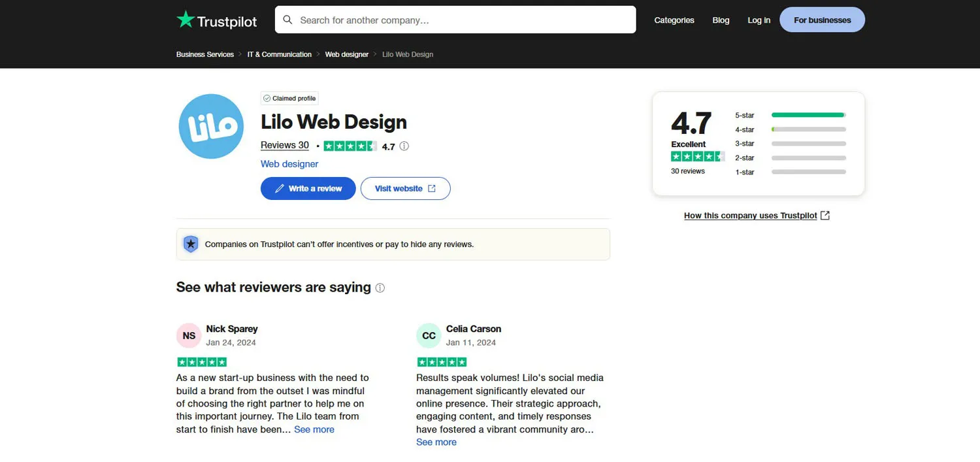This screenshot has width=980, height=462.
Task: Click Celia Carson reviewer name
Action: tap(474, 329)
